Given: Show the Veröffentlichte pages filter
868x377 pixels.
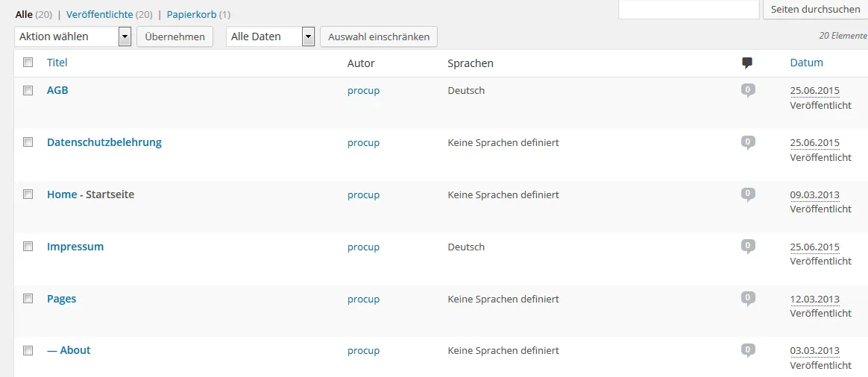Looking at the screenshot, I should [100, 14].
